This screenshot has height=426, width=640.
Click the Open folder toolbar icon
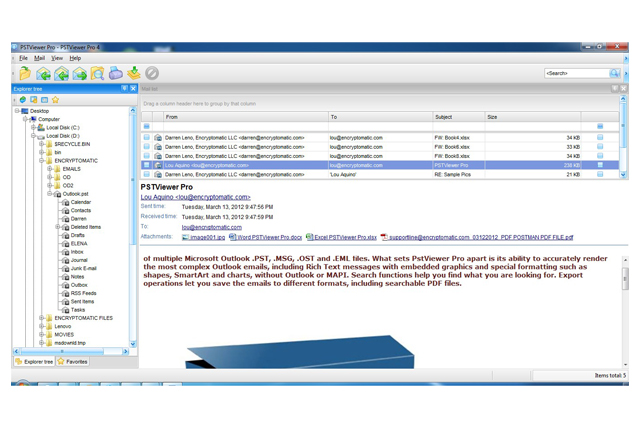point(25,73)
